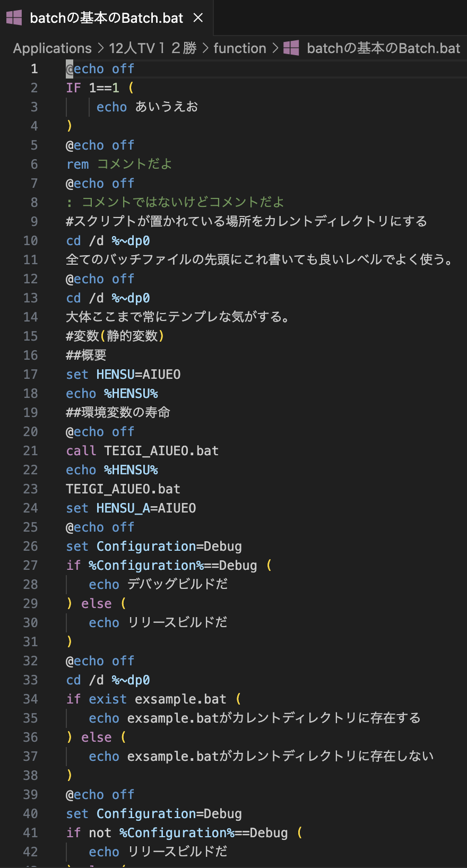The image size is (467, 868).
Task: Click line number 27 in the gutter
Action: (31, 566)
